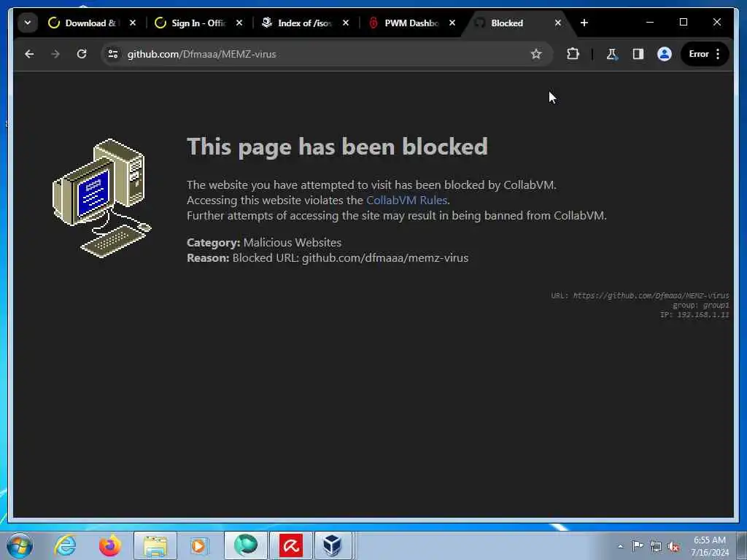Close the Blocked tab
The width and height of the screenshot is (747, 560).
coord(558,23)
